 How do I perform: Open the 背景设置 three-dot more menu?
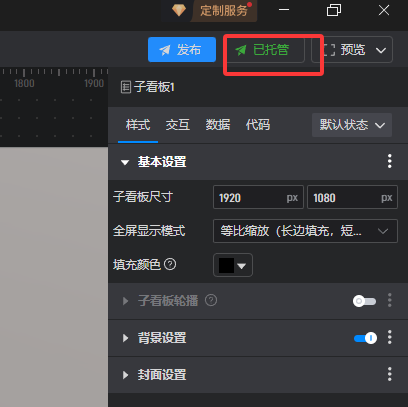click(390, 338)
